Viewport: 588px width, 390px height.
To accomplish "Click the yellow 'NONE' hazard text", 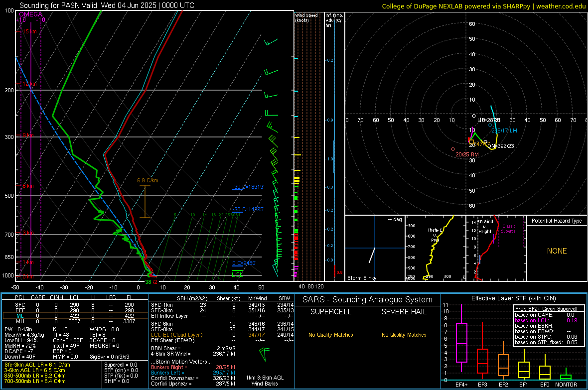I will [557, 251].
